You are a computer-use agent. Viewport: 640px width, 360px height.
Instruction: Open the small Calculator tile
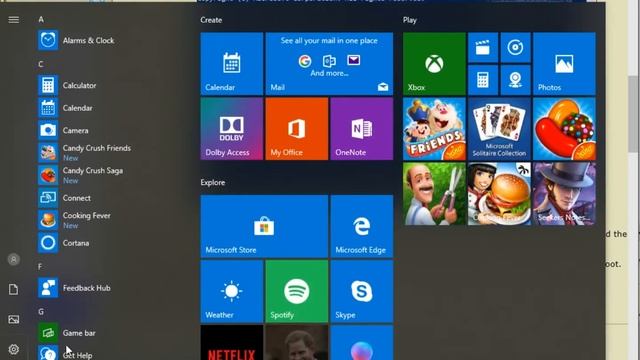tap(483, 80)
